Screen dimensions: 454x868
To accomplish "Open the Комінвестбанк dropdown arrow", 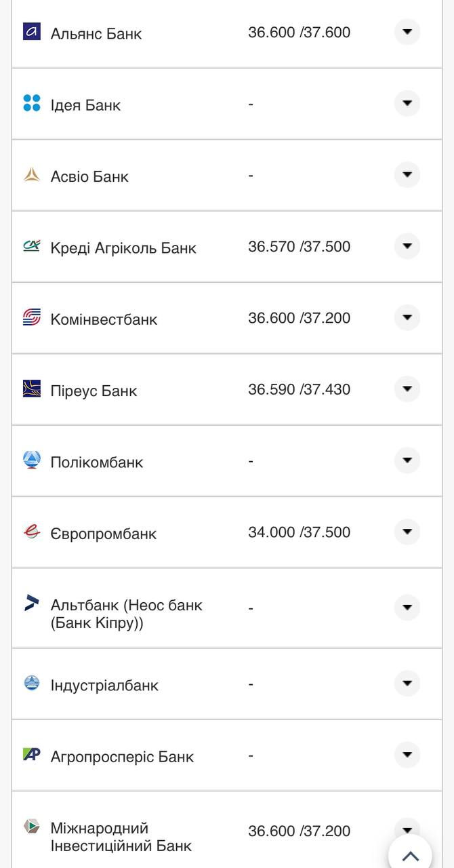I will [x=407, y=317].
